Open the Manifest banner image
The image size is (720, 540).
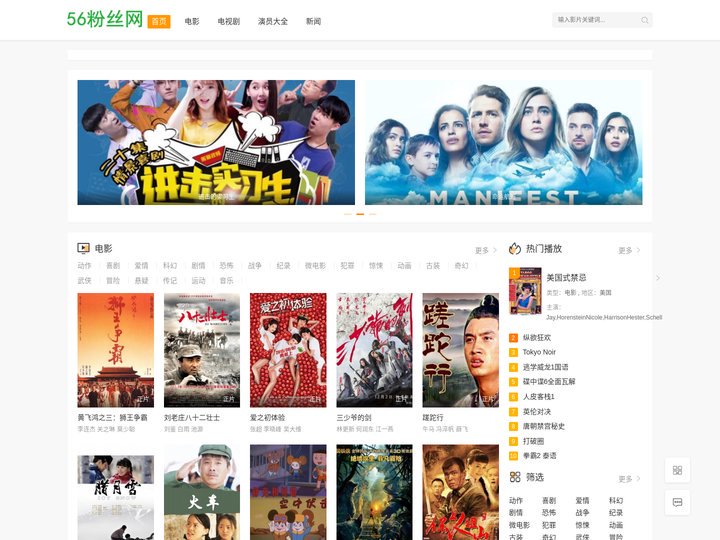pyautogui.click(x=504, y=142)
